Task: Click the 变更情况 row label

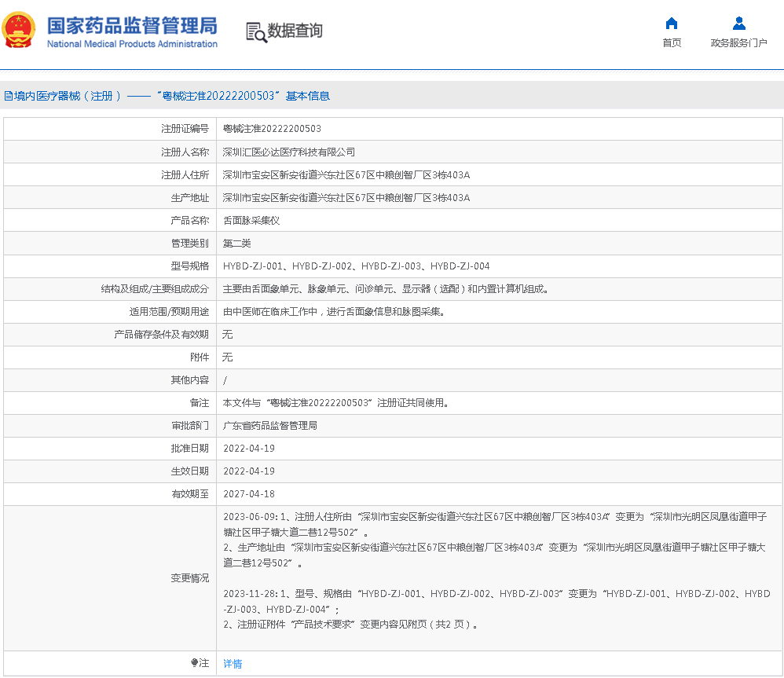Action: tap(190, 578)
